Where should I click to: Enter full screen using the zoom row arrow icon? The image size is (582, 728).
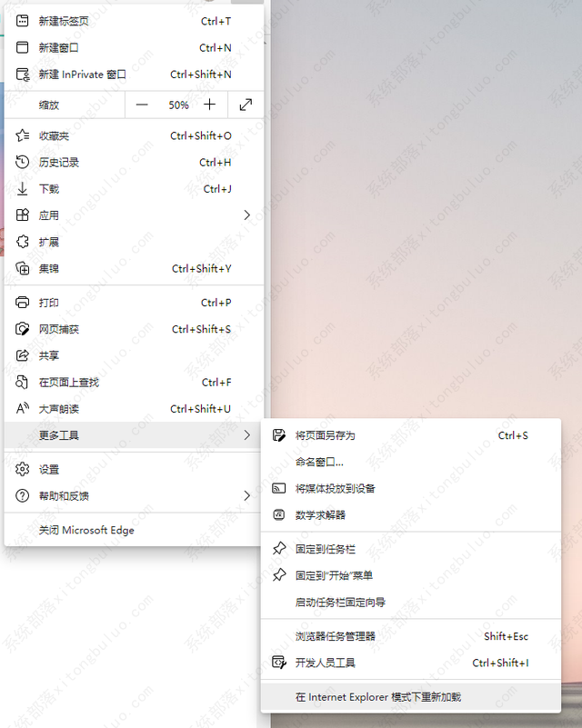tap(246, 105)
